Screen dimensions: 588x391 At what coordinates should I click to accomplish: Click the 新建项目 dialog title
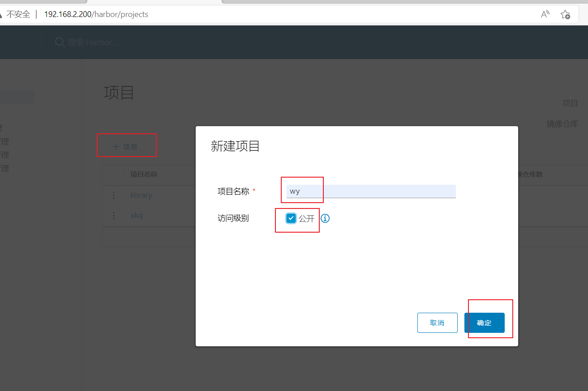(236, 146)
